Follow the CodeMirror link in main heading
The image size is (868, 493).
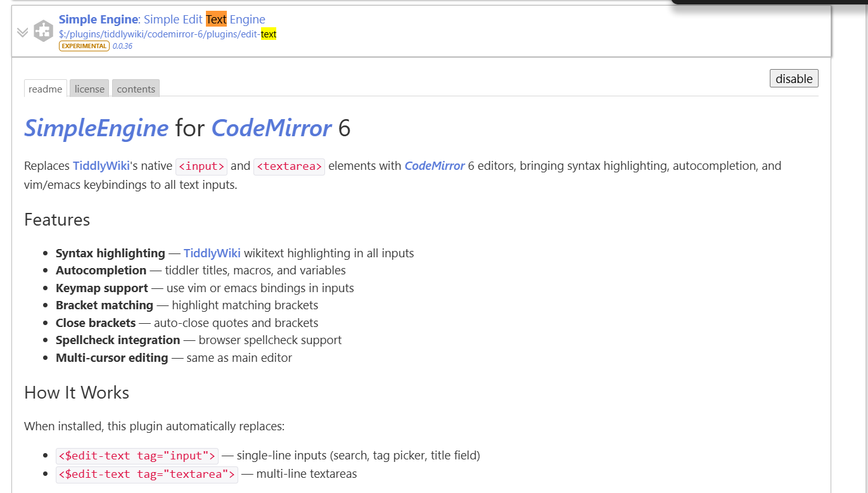pos(271,128)
